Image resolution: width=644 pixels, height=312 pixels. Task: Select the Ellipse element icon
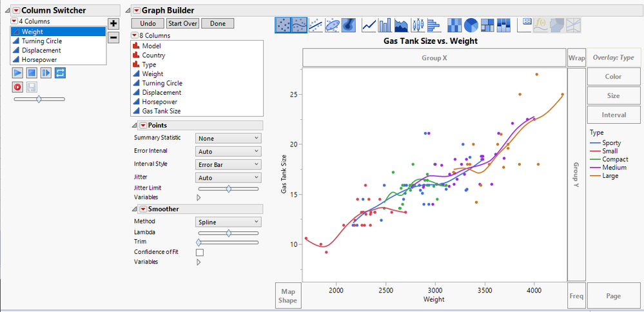[331, 25]
